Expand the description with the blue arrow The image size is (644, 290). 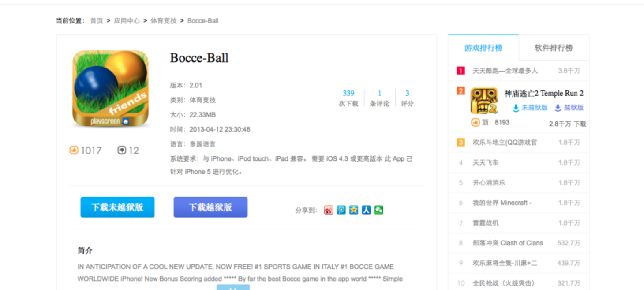pos(233,287)
